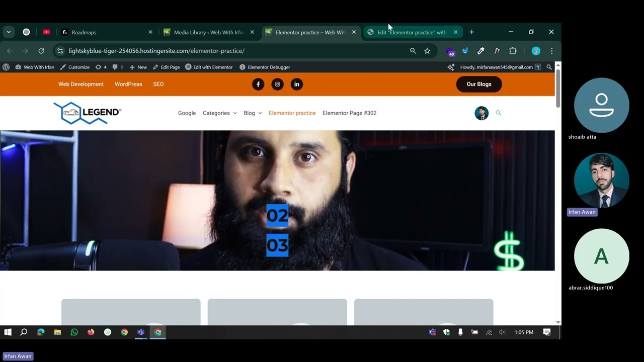Click the Legend site logo
The width and height of the screenshot is (644, 362).
tap(88, 113)
